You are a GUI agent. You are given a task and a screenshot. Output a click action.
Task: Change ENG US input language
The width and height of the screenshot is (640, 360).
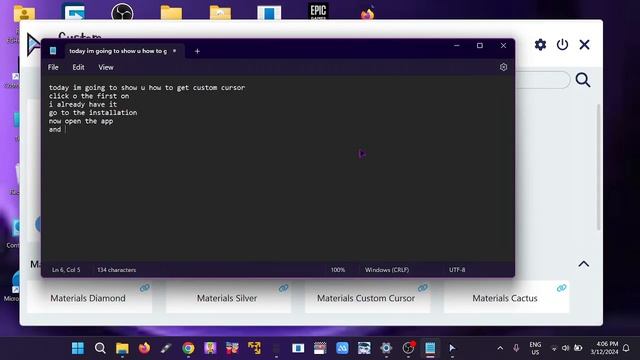tap(535, 348)
